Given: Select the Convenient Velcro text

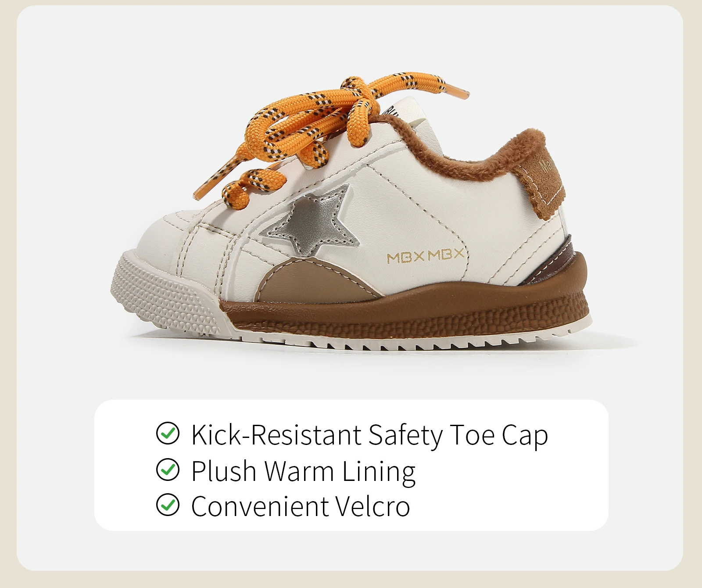Looking at the screenshot, I should (301, 506).
